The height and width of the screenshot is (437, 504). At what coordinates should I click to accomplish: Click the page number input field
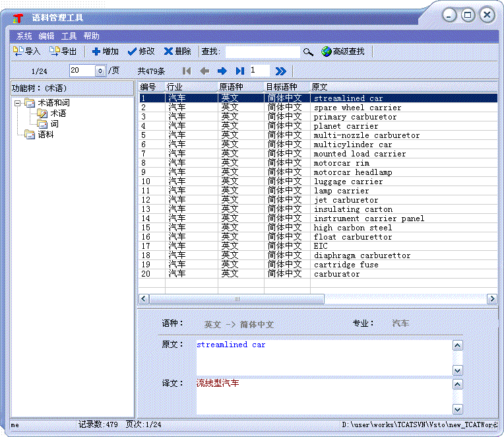click(x=259, y=71)
